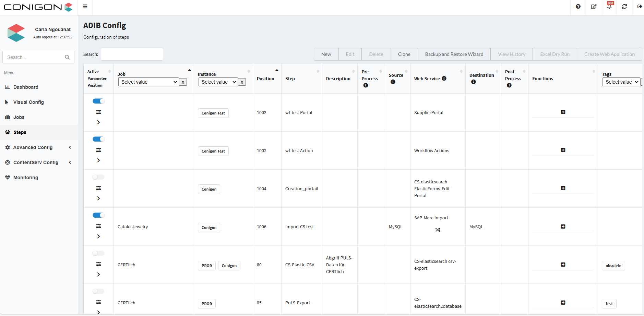
Task: Open the Job filter Select value dropdown
Action: tap(148, 82)
